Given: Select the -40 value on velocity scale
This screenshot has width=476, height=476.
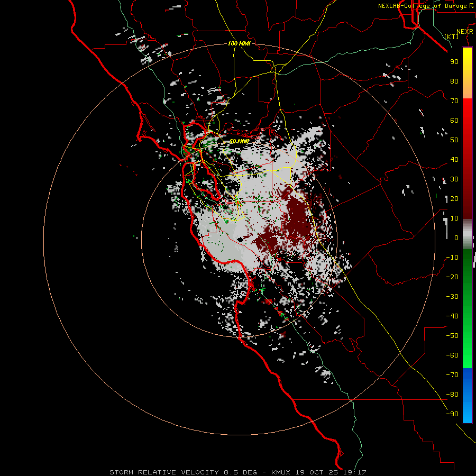Looking at the screenshot, I should (x=452, y=316).
